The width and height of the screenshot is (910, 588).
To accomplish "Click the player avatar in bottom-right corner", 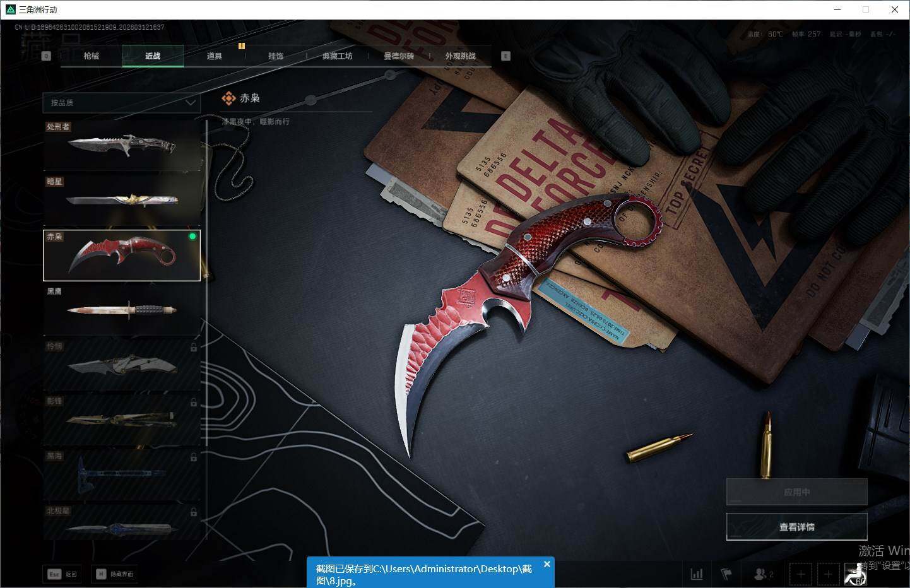I will click(856, 574).
